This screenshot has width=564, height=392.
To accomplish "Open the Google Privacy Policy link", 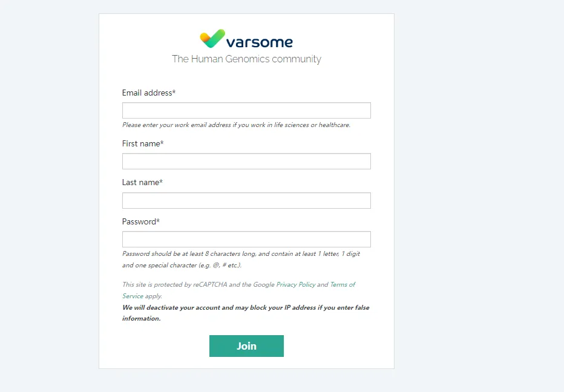I will click(296, 284).
